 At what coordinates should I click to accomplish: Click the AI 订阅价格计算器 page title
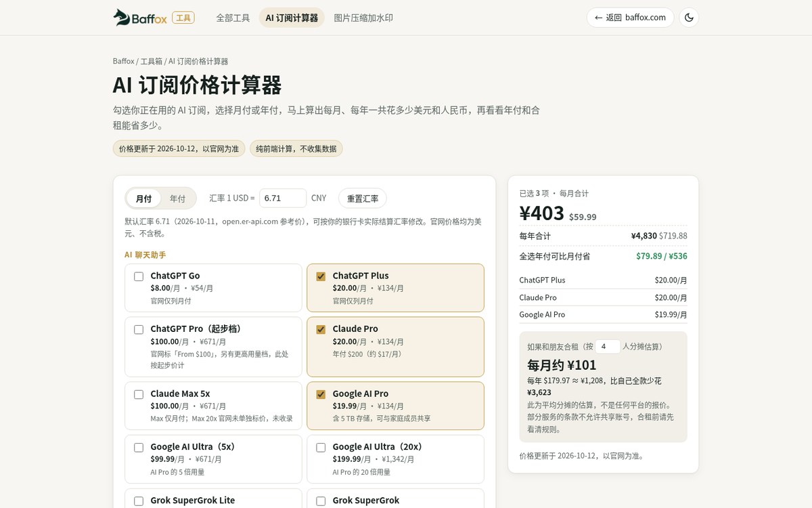[197, 85]
